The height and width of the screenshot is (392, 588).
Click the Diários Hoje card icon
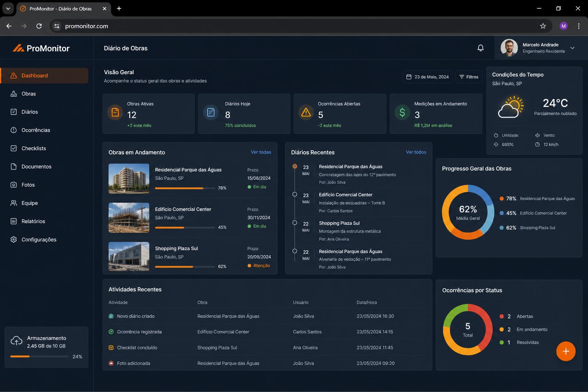(x=211, y=112)
